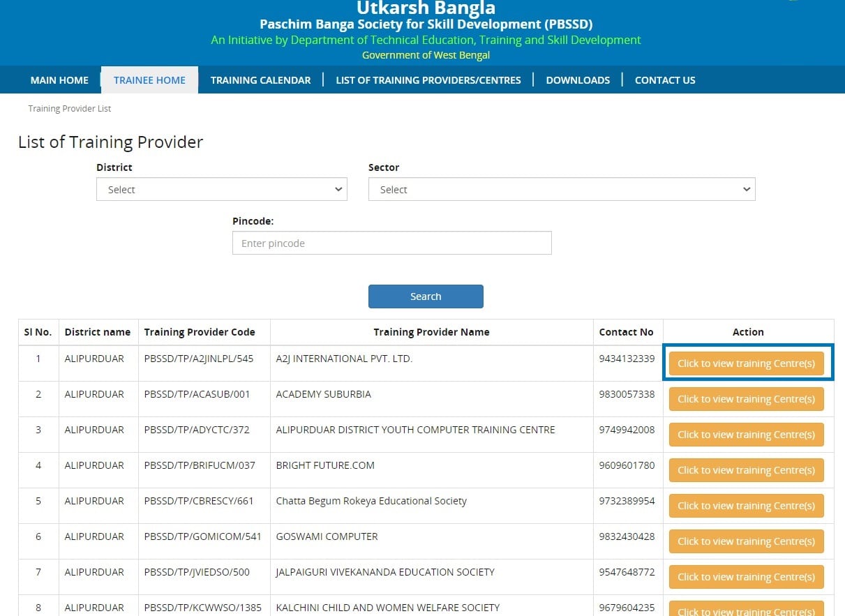Click Training Provider Code column header

click(x=200, y=332)
